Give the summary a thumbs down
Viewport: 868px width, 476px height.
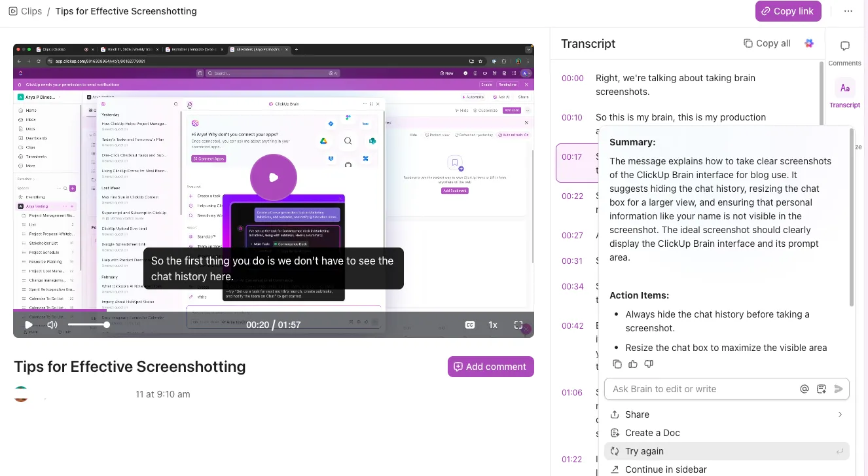(x=649, y=364)
